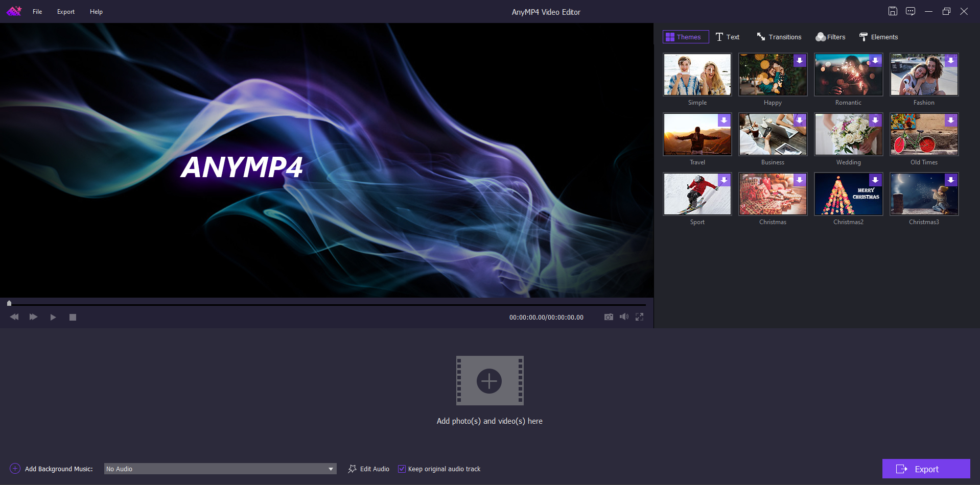Select the Simple theme thumbnail
Image resolution: width=980 pixels, height=485 pixels.
click(697, 75)
